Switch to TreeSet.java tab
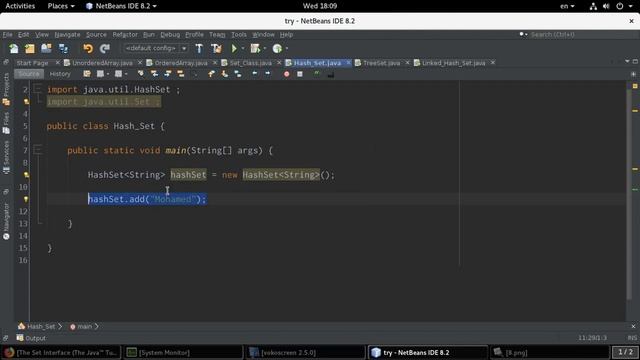Viewport: 640px width, 360px height. point(381,63)
